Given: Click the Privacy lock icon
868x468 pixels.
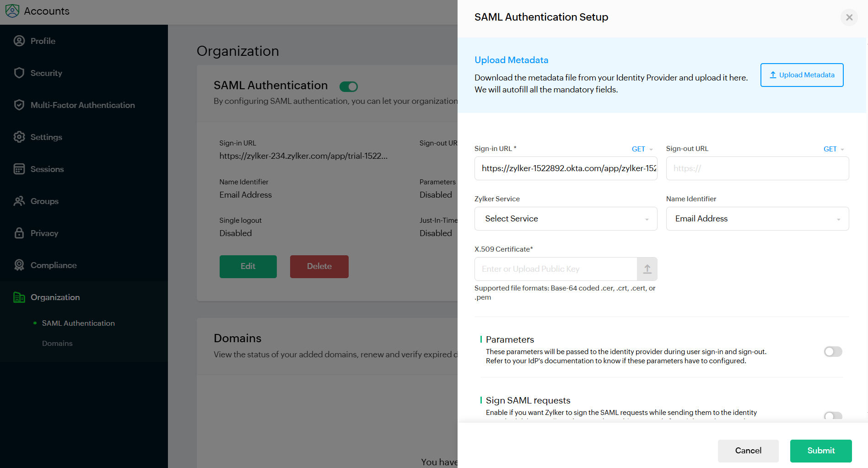Looking at the screenshot, I should pos(19,233).
